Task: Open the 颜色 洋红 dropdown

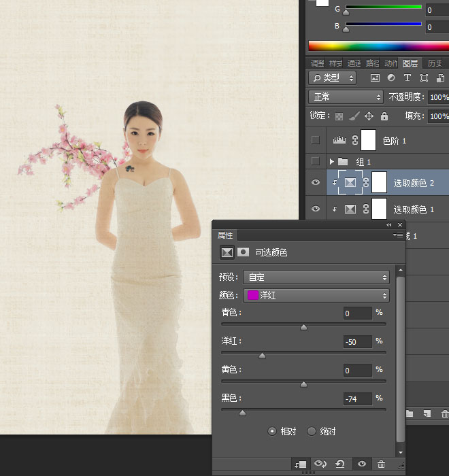Action: click(x=316, y=295)
